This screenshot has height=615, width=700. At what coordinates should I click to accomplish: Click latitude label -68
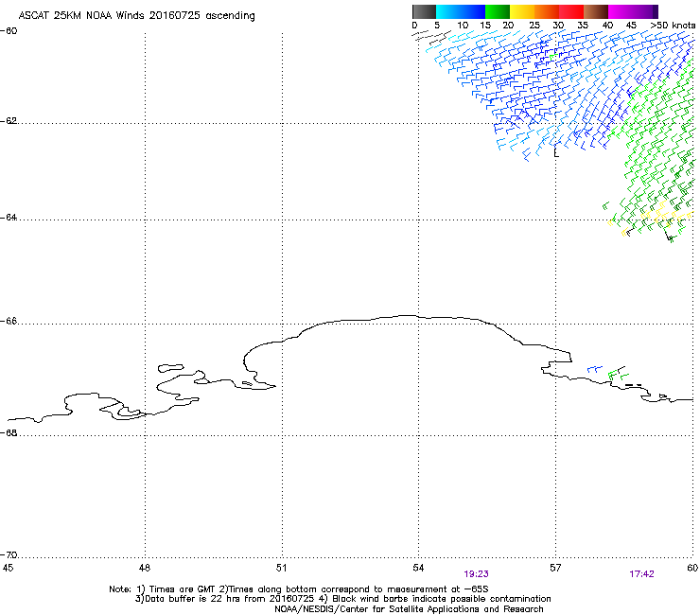[9, 433]
